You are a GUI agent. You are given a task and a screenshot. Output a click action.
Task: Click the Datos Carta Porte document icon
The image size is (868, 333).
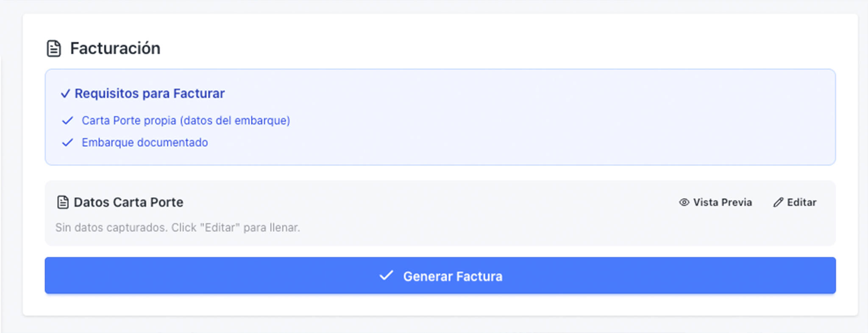63,202
